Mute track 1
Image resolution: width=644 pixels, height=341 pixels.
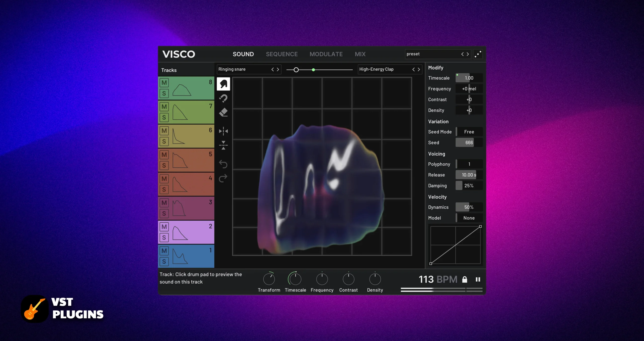(x=164, y=251)
